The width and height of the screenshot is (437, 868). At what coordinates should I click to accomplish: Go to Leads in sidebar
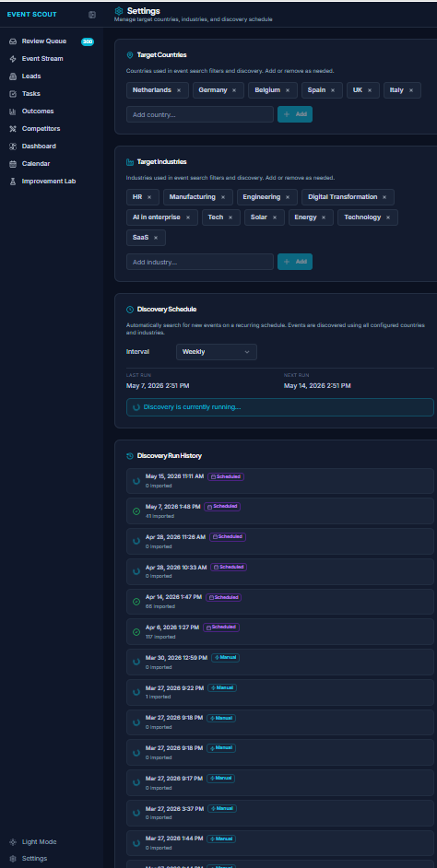(x=31, y=76)
